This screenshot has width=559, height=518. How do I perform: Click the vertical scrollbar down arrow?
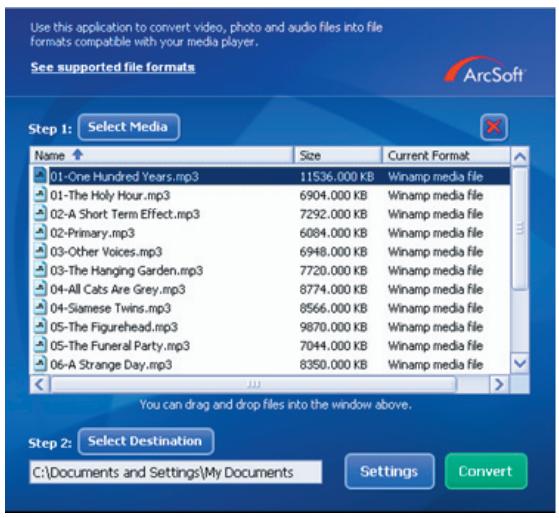tap(520, 364)
